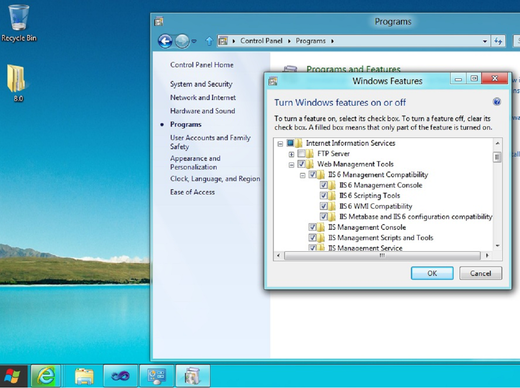Open Ease of Access category
Screen dimensions: 520x388
click(192, 192)
